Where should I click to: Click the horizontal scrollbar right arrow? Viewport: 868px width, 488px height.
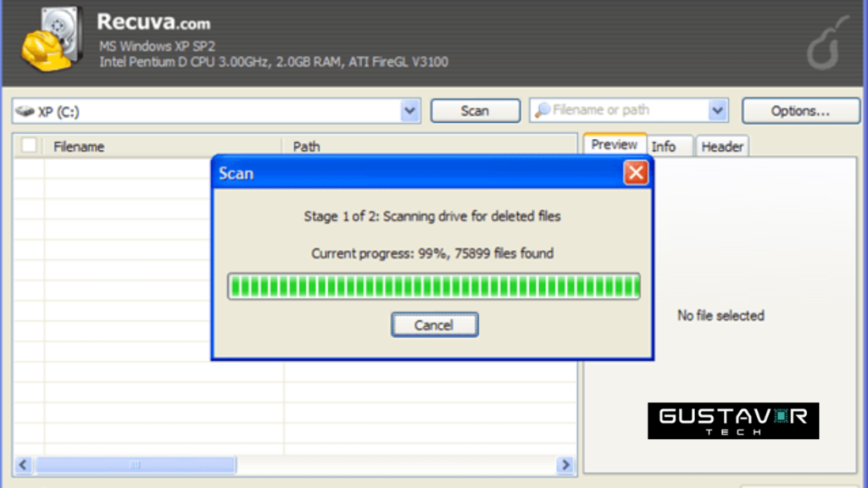[565, 465]
